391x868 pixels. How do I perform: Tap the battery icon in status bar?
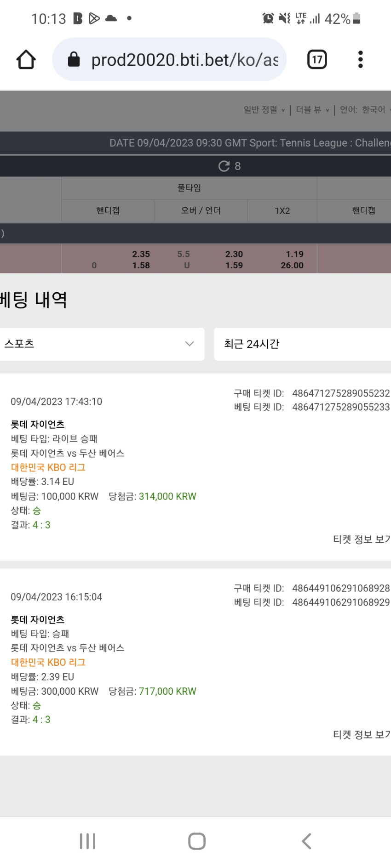point(357,18)
